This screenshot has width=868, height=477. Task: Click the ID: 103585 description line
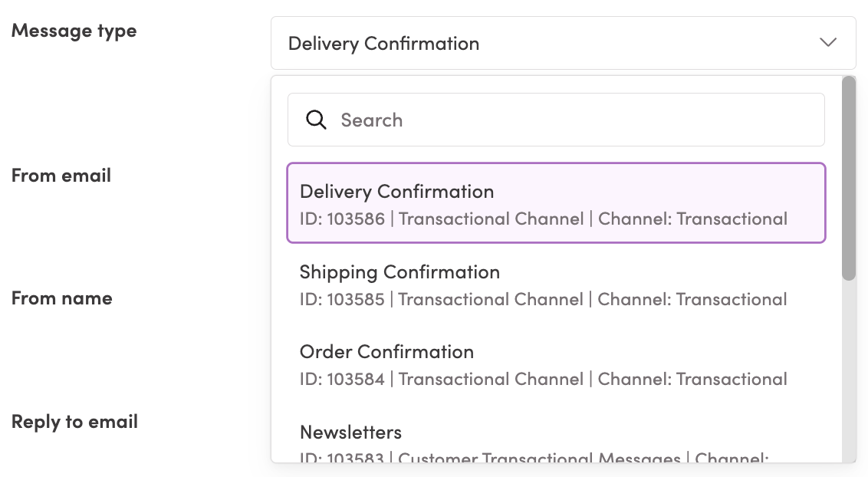[543, 300]
